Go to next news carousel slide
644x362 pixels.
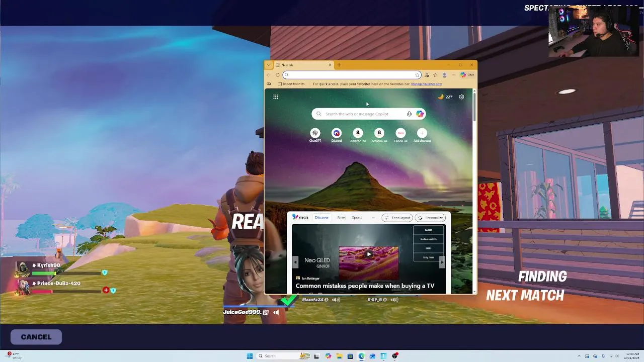coord(442,261)
